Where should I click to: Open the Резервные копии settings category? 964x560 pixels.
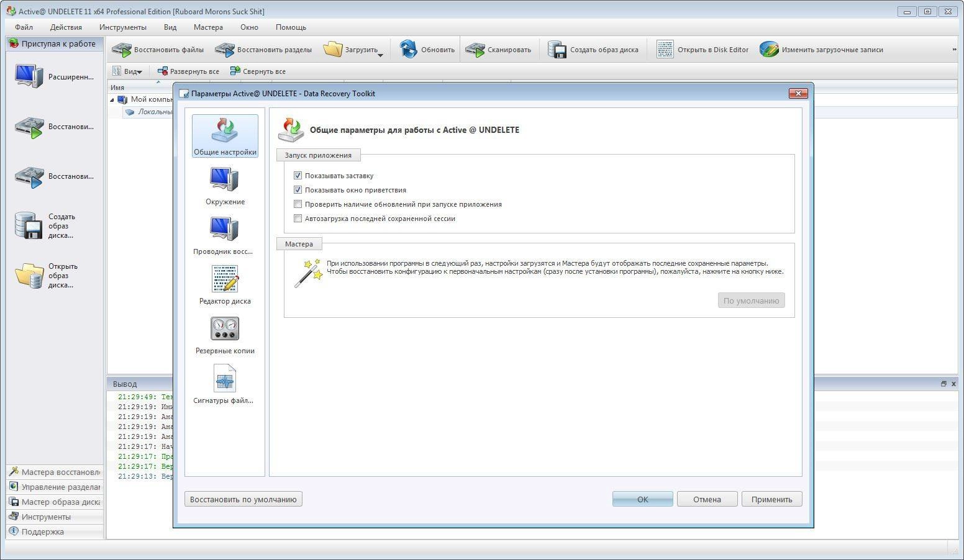(x=225, y=335)
